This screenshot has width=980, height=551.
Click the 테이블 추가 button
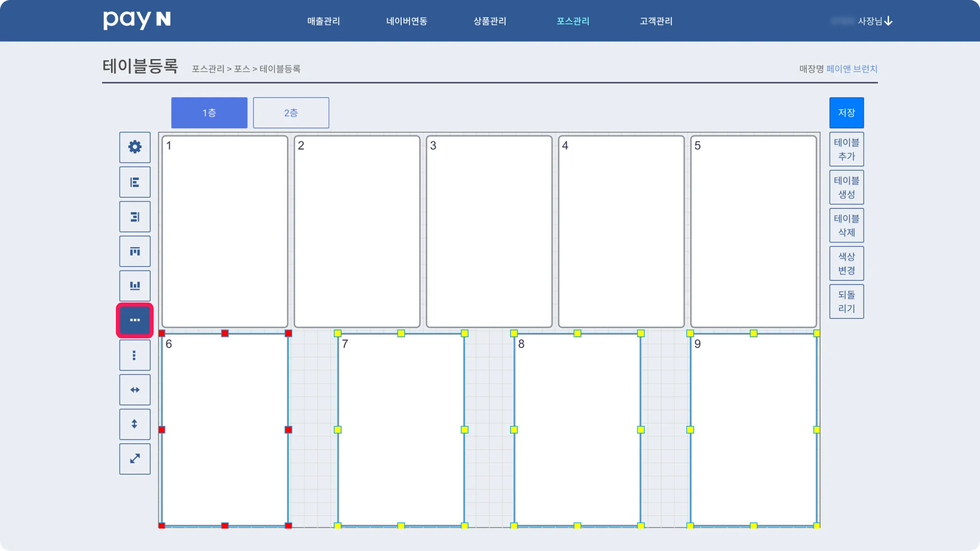click(x=846, y=149)
